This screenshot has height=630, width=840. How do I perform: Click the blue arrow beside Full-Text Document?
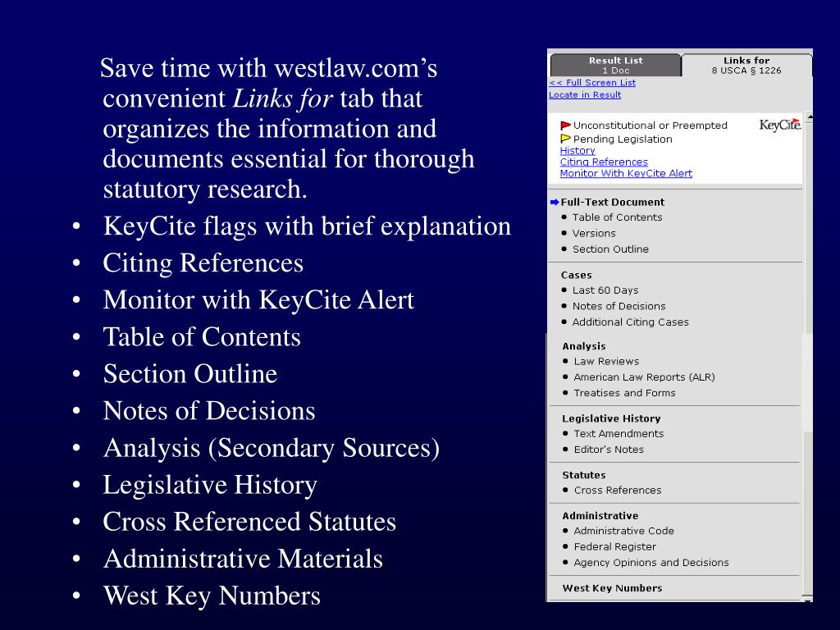pos(555,202)
